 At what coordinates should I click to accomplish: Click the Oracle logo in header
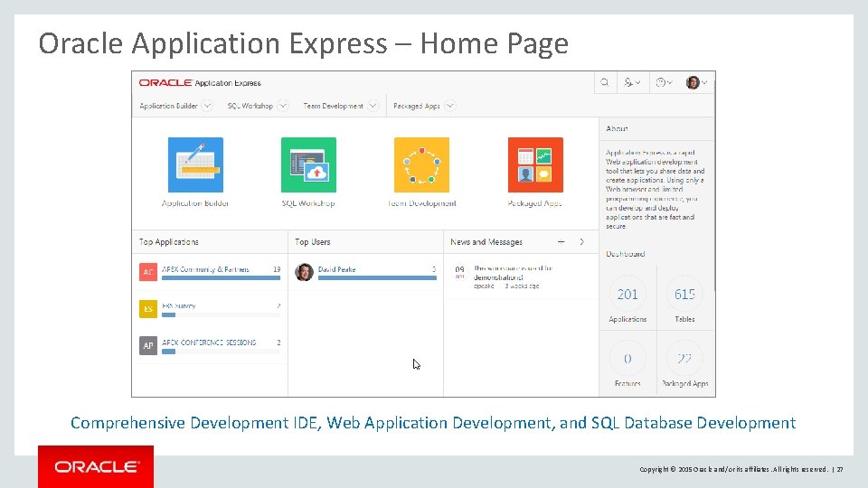pyautogui.click(x=165, y=82)
